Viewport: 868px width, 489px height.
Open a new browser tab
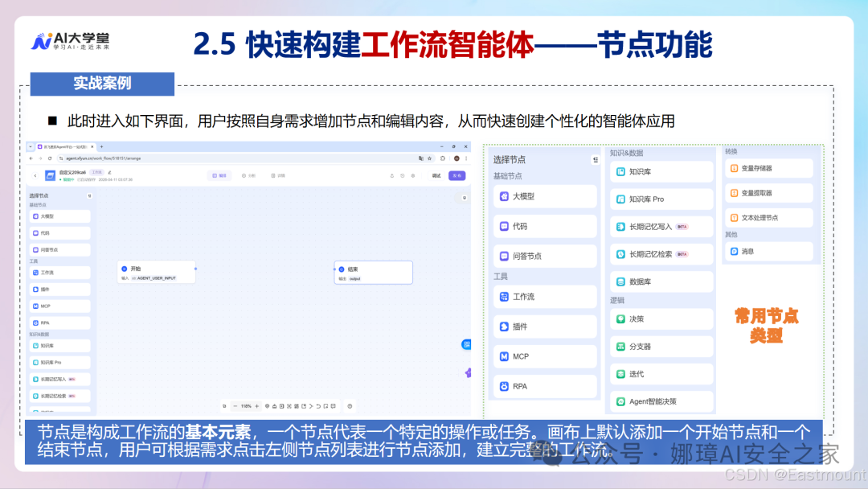[x=101, y=146]
